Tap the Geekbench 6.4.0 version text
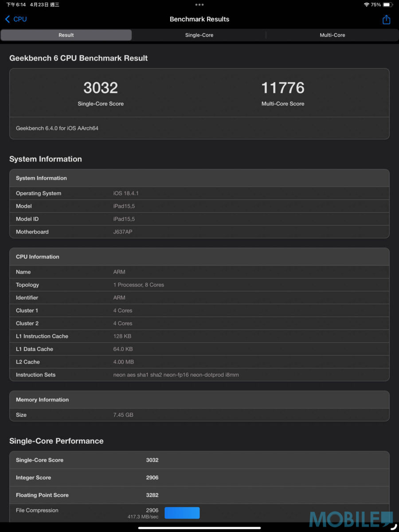Image resolution: width=399 pixels, height=532 pixels. [57, 128]
